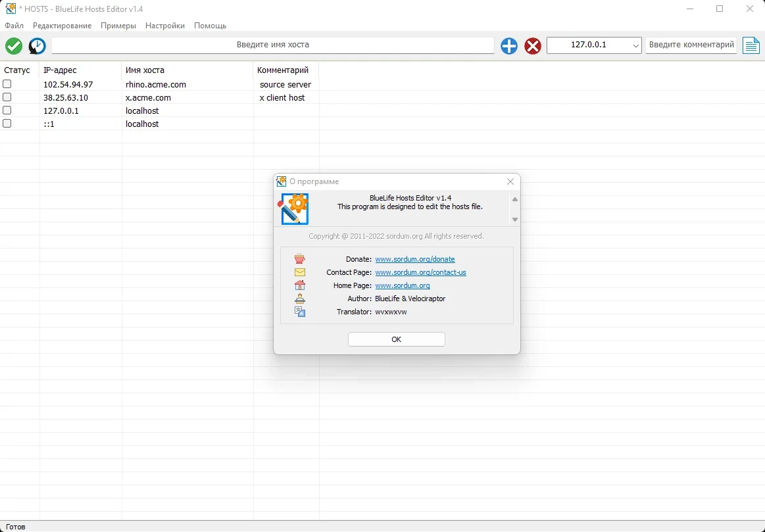Select the source server comment cell

(x=286, y=84)
